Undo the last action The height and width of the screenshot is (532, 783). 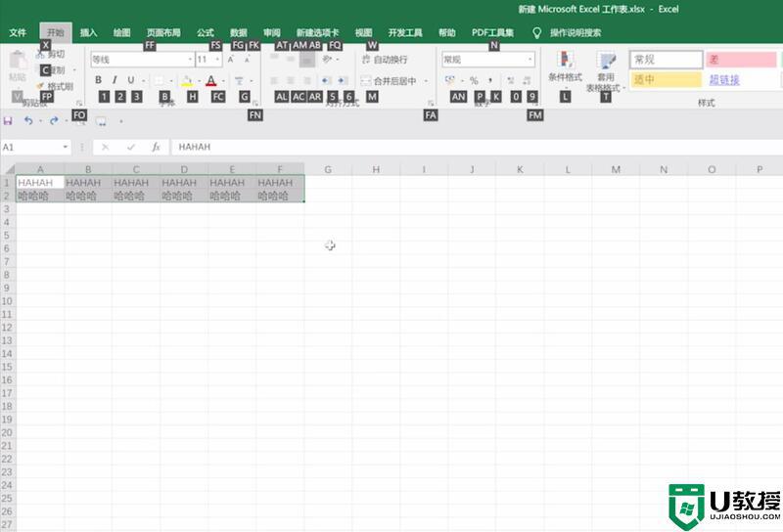tap(28, 121)
